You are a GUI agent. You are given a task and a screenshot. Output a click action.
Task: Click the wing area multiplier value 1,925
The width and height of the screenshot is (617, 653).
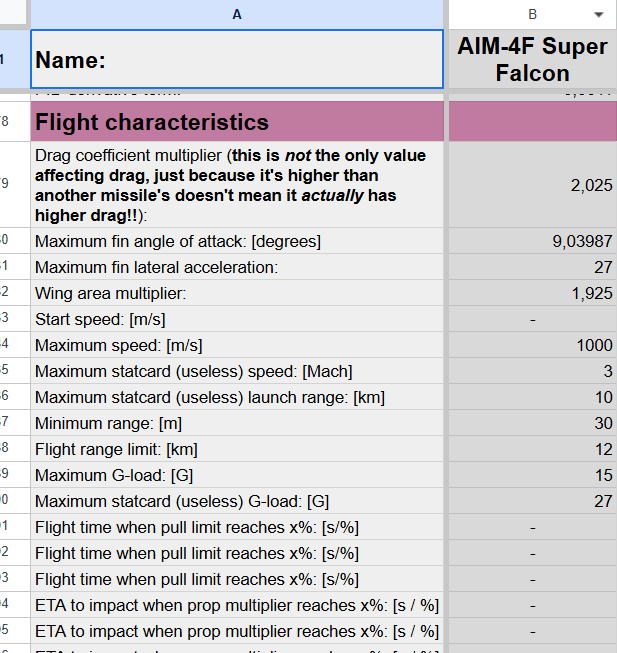pyautogui.click(x=531, y=293)
